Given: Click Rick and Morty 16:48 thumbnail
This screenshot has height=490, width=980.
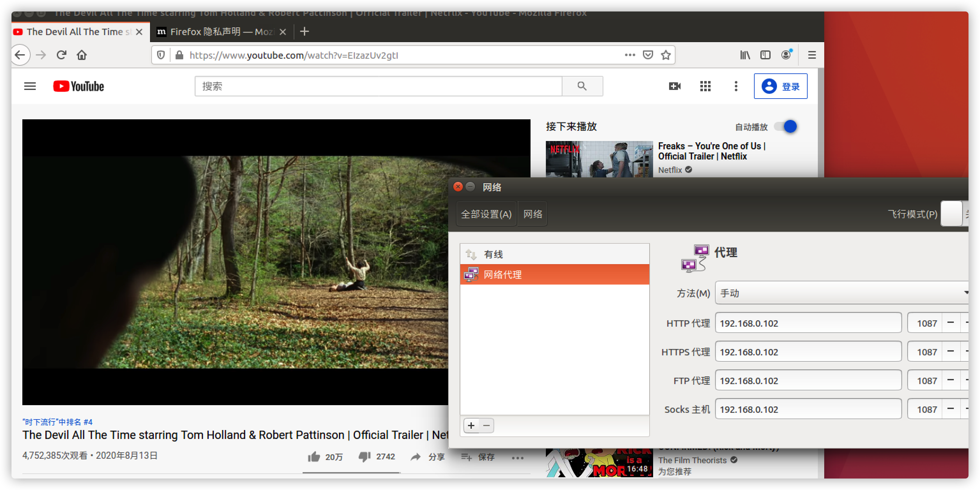Looking at the screenshot, I should (x=599, y=463).
